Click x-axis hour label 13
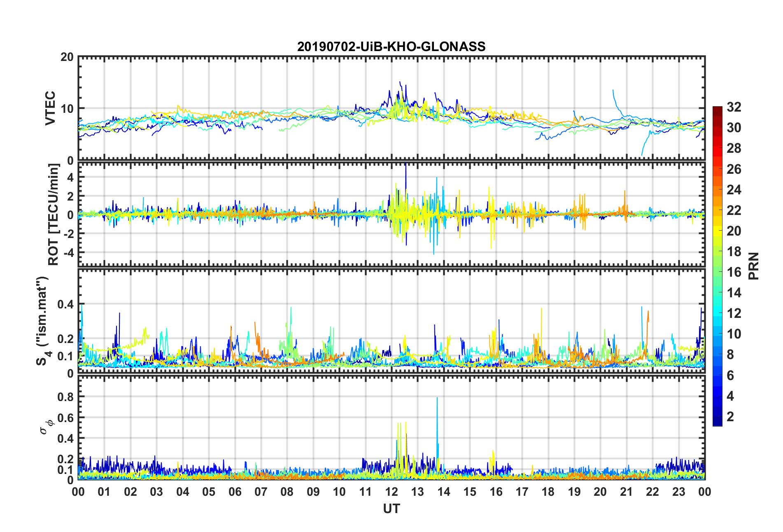 point(417,492)
